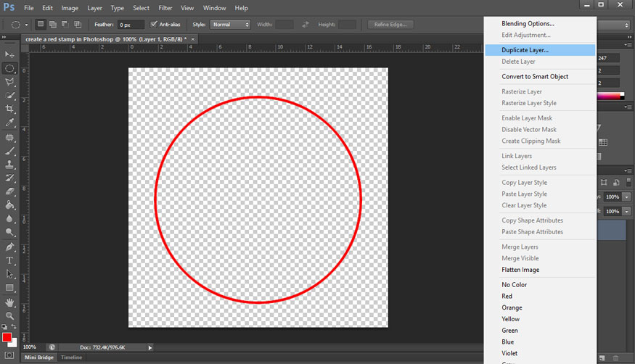Select the Elliptical Marquee tool in toolbox
Viewport: 635px width, 364px height.
(x=10, y=68)
